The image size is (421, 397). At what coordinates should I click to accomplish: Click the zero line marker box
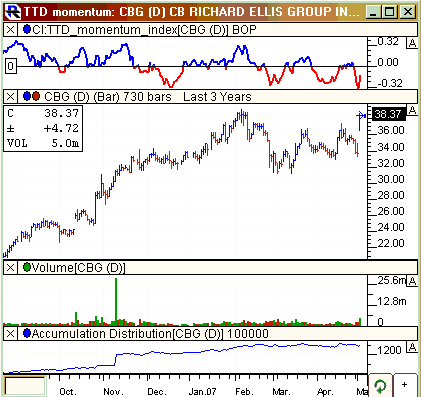pyautogui.click(x=10, y=66)
